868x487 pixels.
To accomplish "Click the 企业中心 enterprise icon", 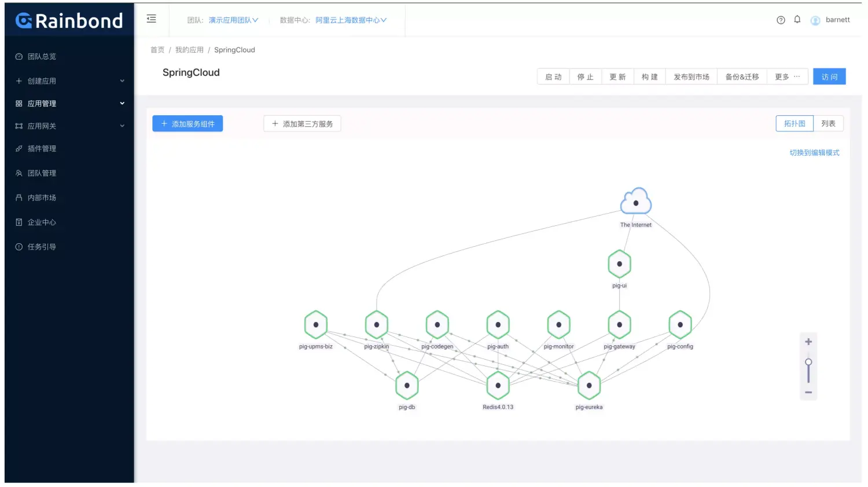I will coord(19,222).
